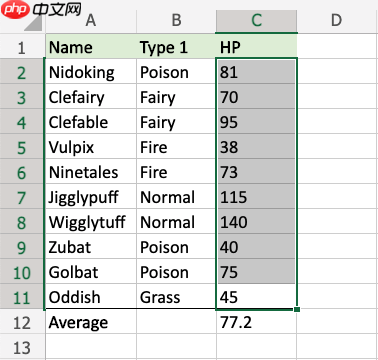
Task: Select column D header
Action: pyautogui.click(x=337, y=21)
